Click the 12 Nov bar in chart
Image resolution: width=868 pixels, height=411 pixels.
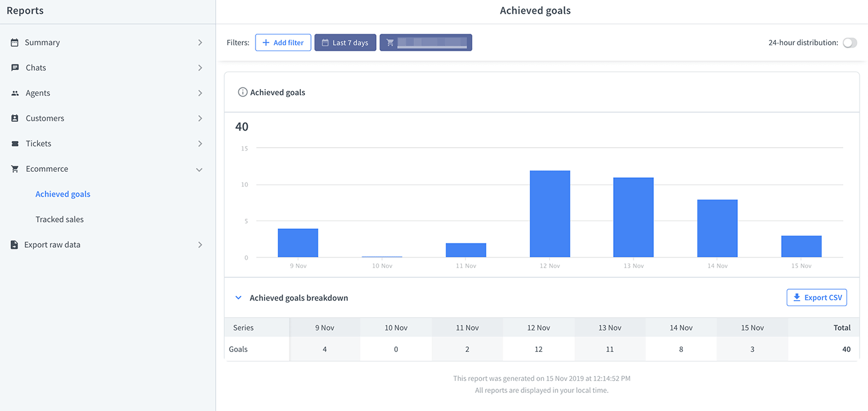click(550, 214)
